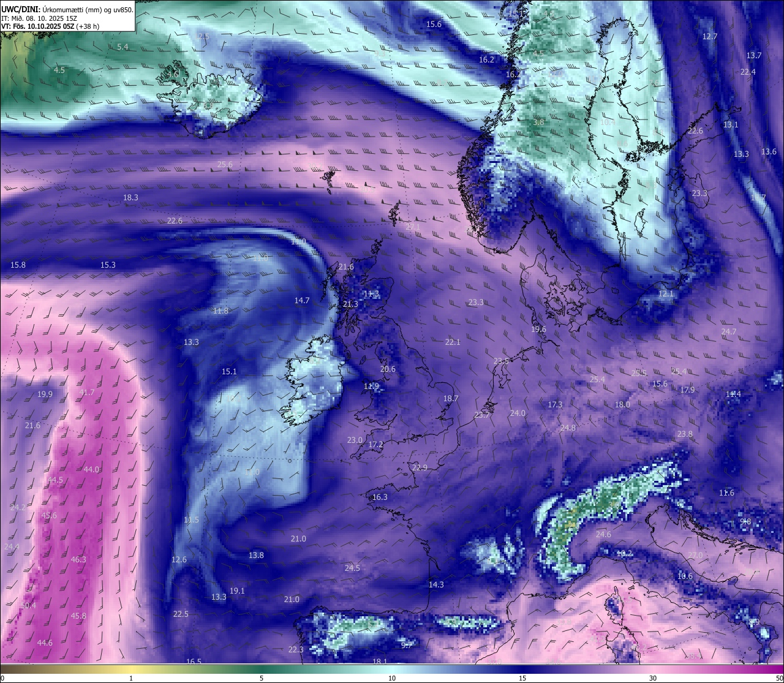Click the map value "13.7"

click(754, 56)
